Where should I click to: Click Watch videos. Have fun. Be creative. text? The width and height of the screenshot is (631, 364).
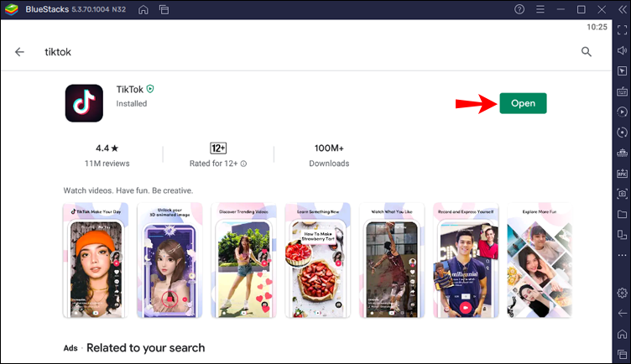pyautogui.click(x=128, y=190)
